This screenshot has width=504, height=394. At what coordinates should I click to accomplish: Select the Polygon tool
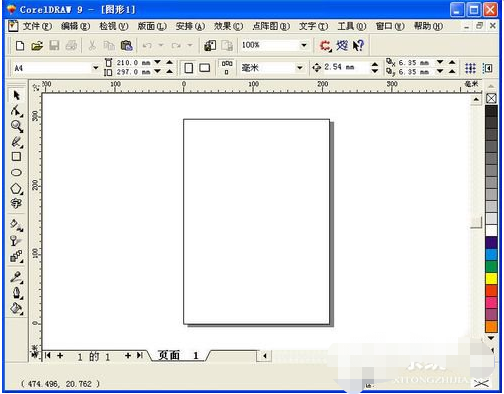(16, 189)
